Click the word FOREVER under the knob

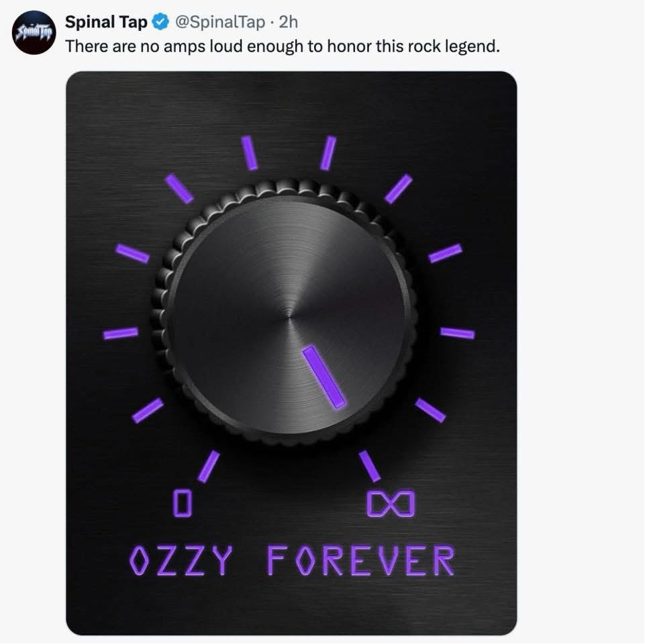click(360, 560)
